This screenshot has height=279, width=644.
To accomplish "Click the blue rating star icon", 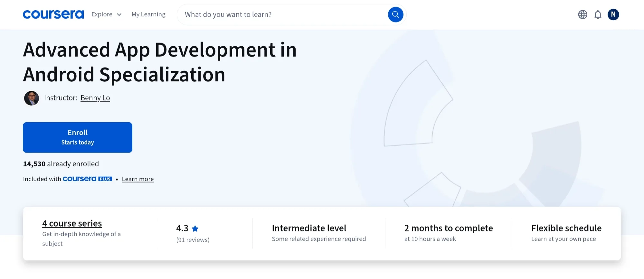I will (195, 228).
